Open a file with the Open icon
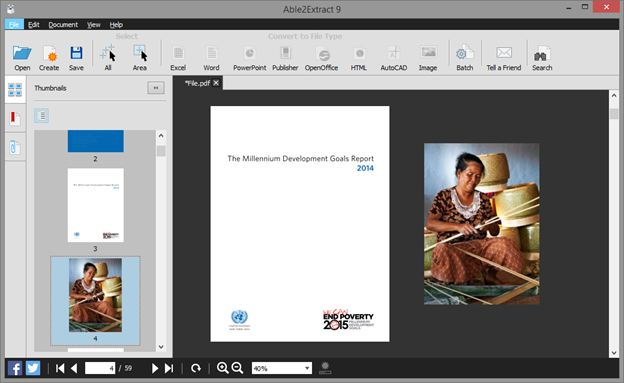Image resolution: width=624 pixels, height=383 pixels. 22,58
